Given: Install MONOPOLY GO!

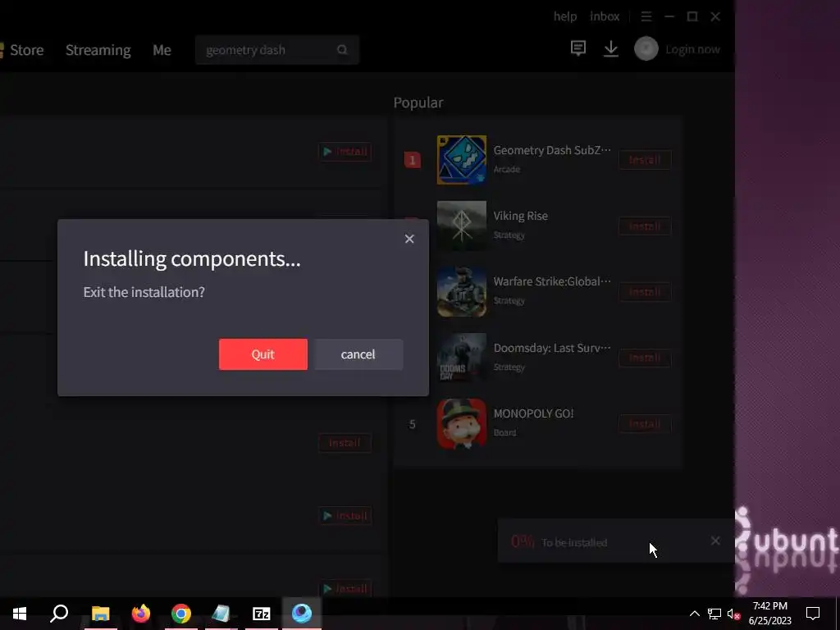Looking at the screenshot, I should 645,424.
